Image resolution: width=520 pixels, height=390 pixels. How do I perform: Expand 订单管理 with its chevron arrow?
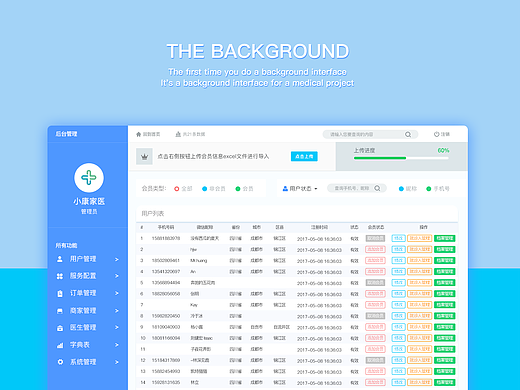point(117,293)
